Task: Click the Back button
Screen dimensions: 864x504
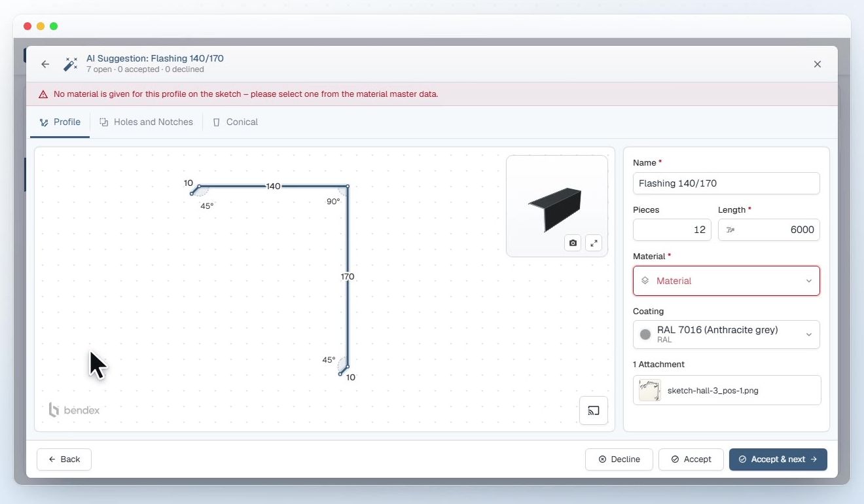Action: click(64, 459)
